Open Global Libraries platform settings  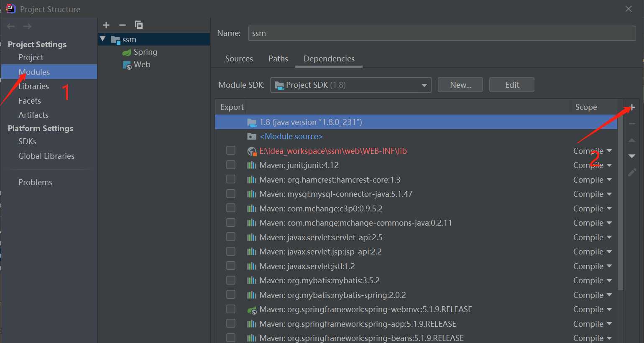point(46,156)
